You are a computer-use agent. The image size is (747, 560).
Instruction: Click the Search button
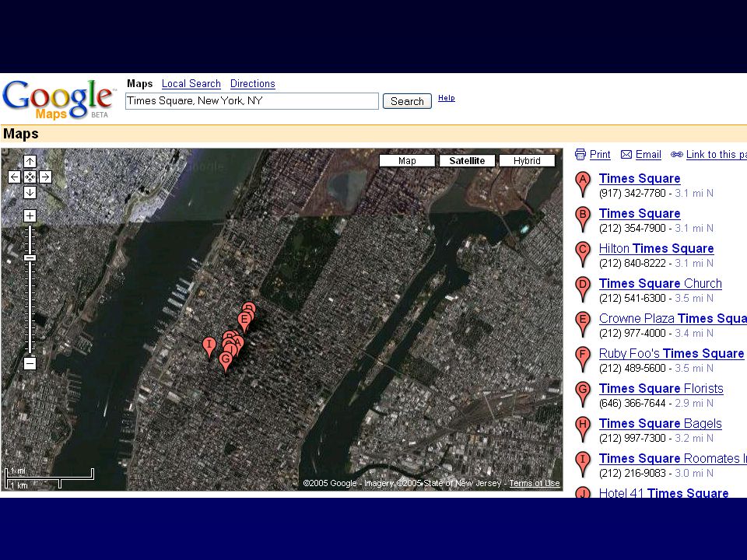coord(407,101)
